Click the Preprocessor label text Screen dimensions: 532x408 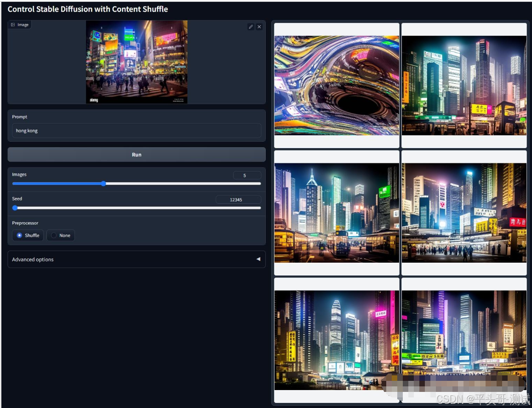click(x=25, y=223)
